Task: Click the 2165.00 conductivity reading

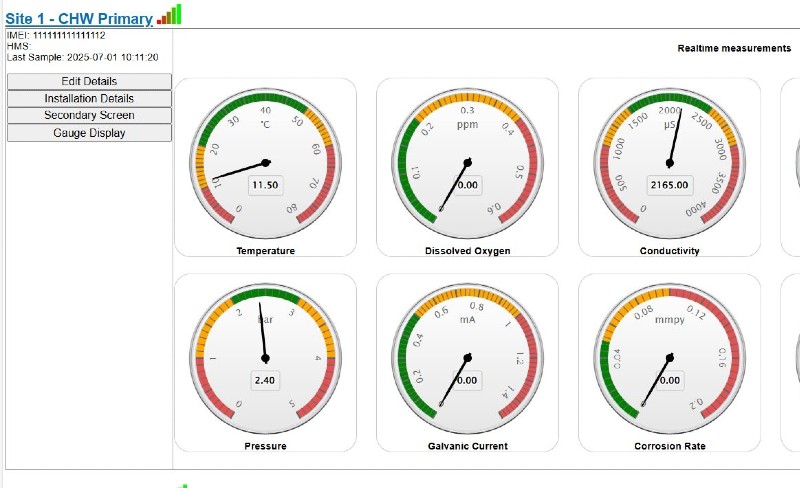Action: click(669, 185)
